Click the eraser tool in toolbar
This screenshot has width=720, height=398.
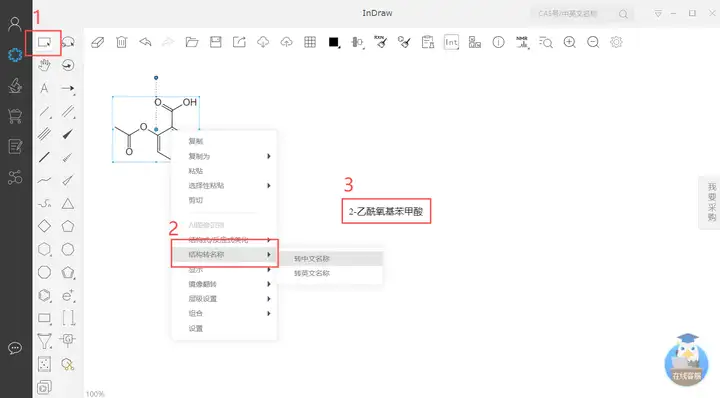point(97,42)
